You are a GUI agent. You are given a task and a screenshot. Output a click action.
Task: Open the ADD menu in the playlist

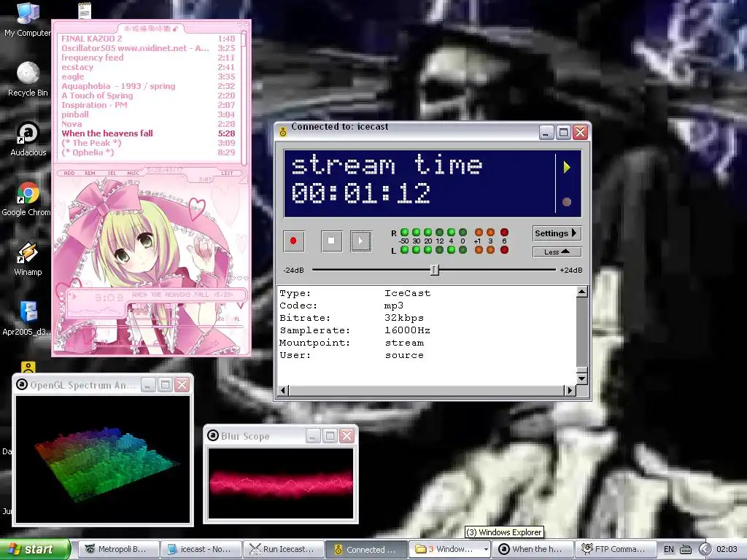tap(69, 174)
